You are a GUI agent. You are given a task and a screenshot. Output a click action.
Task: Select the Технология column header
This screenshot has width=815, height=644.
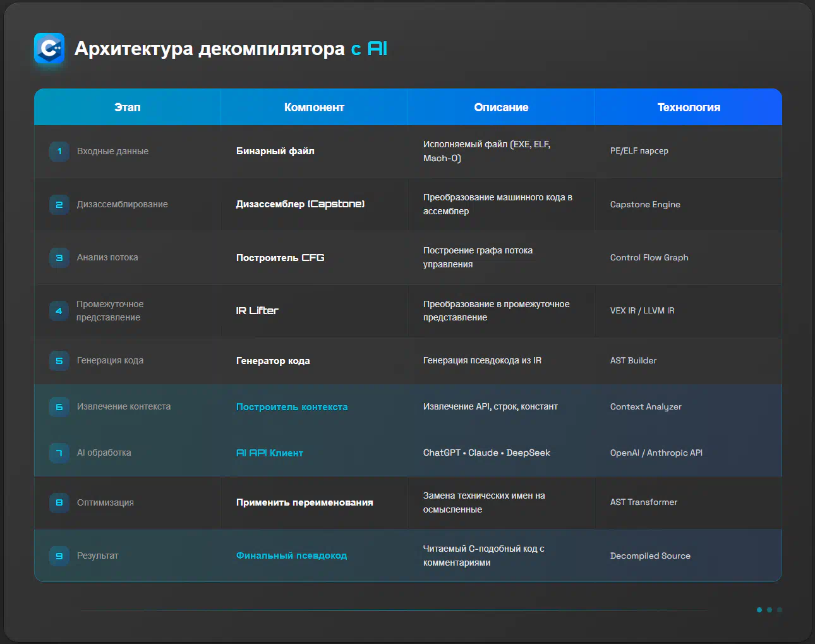point(689,107)
